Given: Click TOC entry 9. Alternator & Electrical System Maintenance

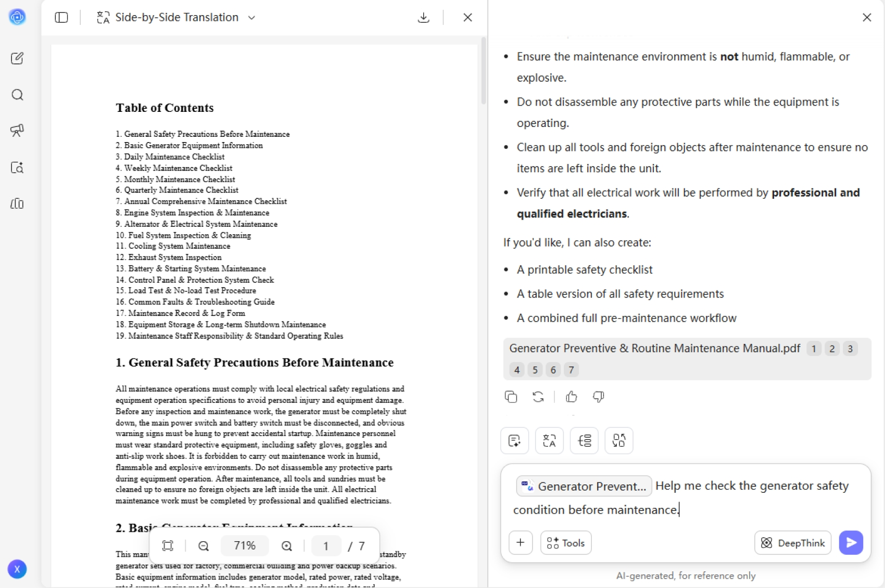Looking at the screenshot, I should pyautogui.click(x=197, y=224).
